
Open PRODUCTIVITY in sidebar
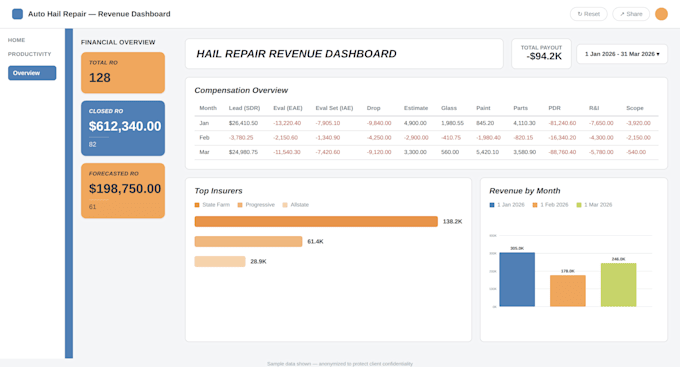[29, 54]
